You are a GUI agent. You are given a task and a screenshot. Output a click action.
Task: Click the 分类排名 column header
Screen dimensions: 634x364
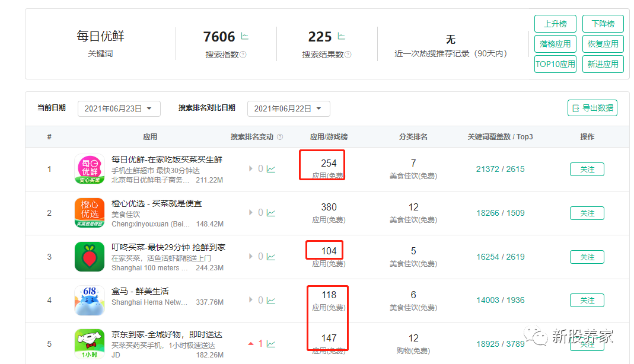pos(413,137)
